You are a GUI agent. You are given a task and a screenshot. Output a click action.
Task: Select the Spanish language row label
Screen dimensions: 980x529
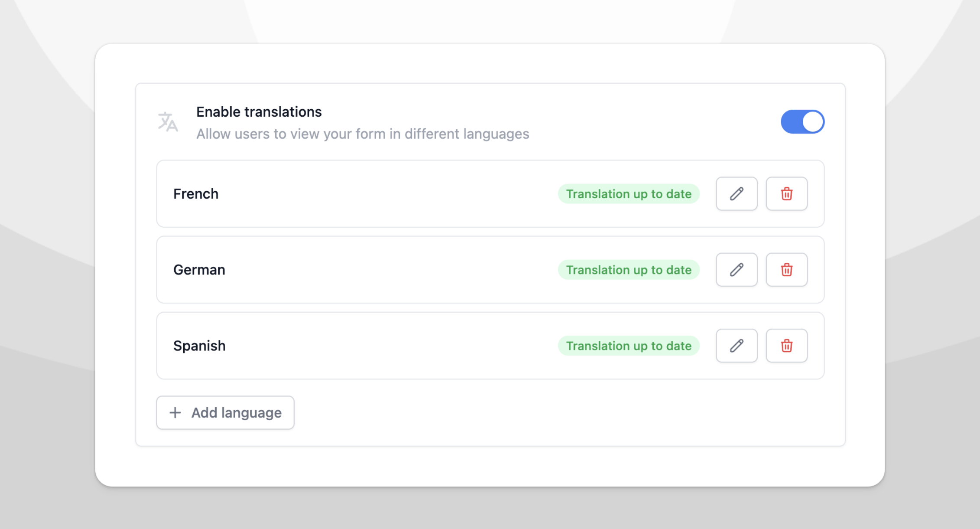click(199, 346)
